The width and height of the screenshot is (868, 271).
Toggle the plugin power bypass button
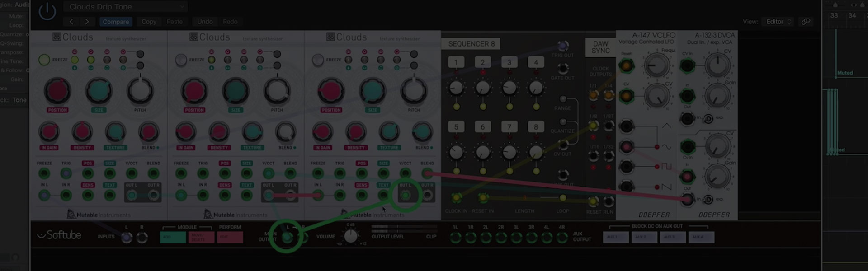tap(47, 11)
